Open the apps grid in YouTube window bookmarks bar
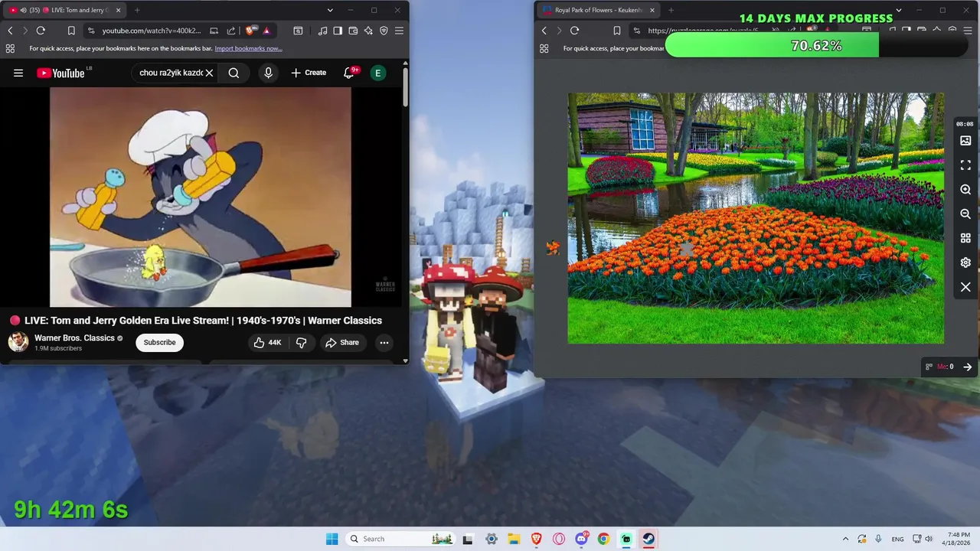 10,48
